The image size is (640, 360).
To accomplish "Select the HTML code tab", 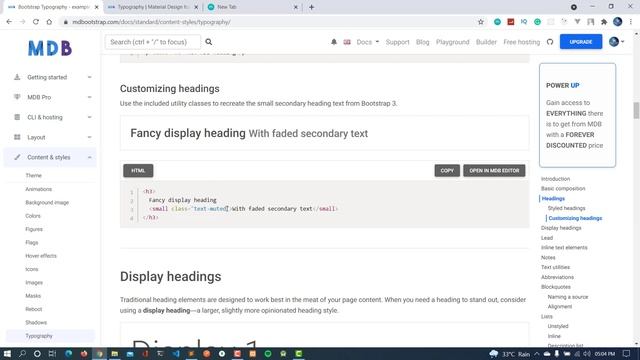I will point(138,171).
